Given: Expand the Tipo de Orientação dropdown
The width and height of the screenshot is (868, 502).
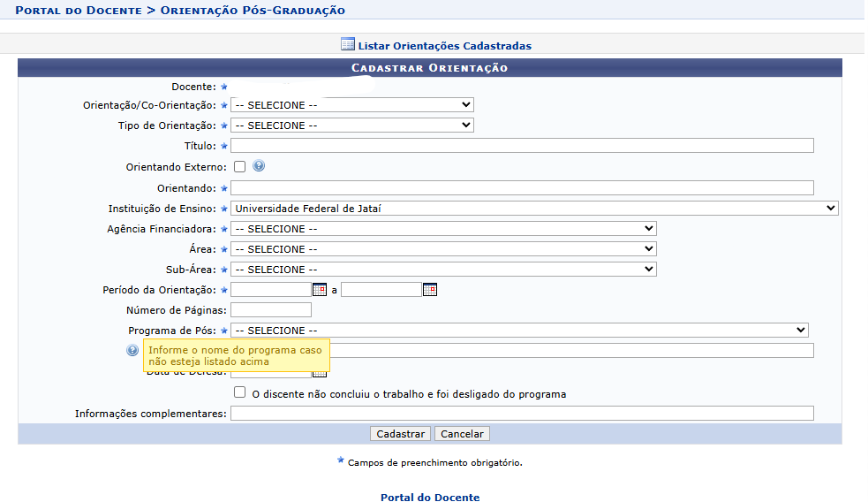Looking at the screenshot, I should pyautogui.click(x=352, y=125).
